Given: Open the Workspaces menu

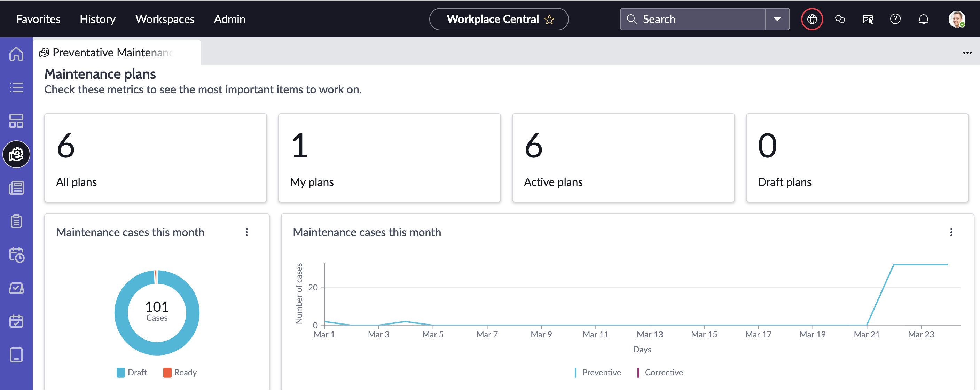Looking at the screenshot, I should [x=165, y=19].
